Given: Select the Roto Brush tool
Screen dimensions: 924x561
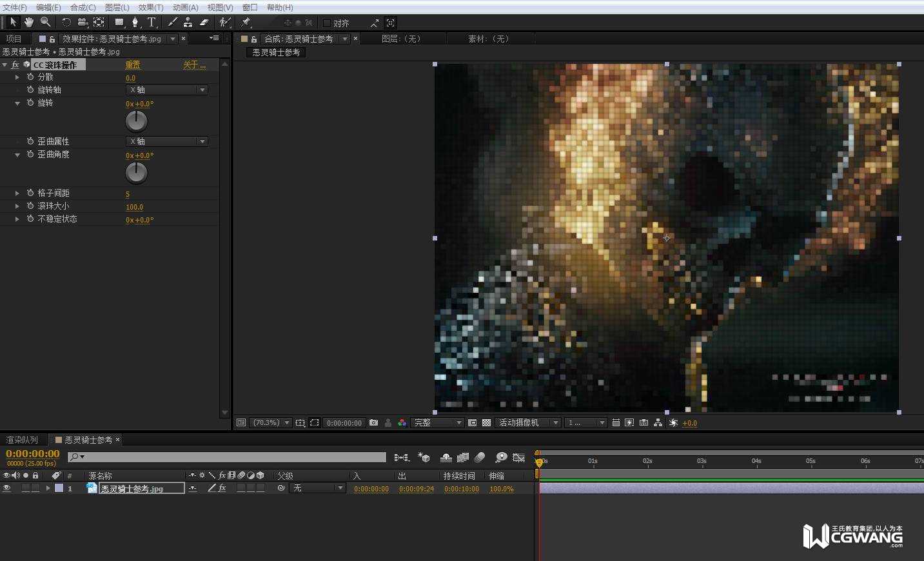Looking at the screenshot, I should tap(224, 22).
